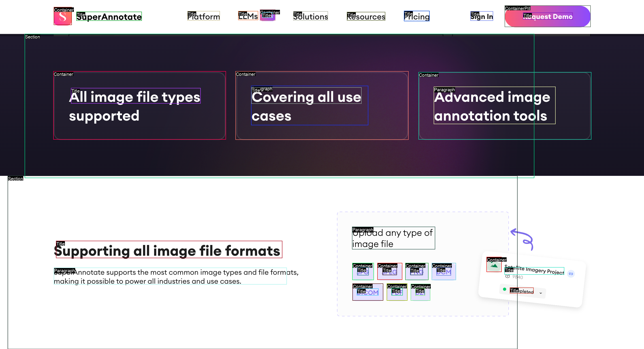This screenshot has width=644, height=349.
Task: Click the Sign In link
Action: click(x=482, y=17)
